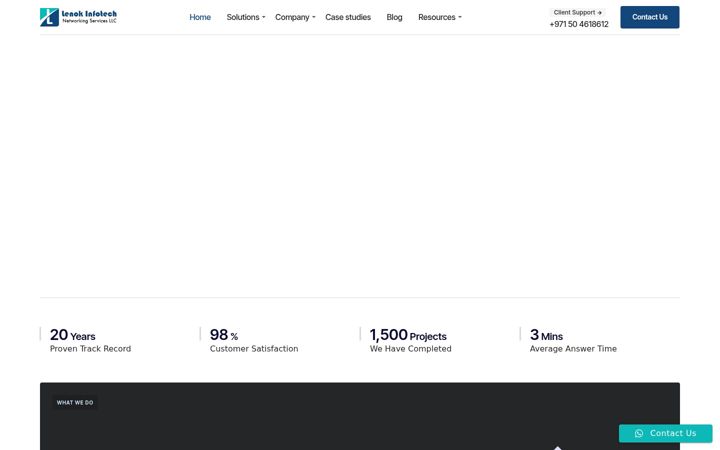This screenshot has width=720, height=450.
Task: Select the Customer Satisfaction label
Action: (x=254, y=349)
